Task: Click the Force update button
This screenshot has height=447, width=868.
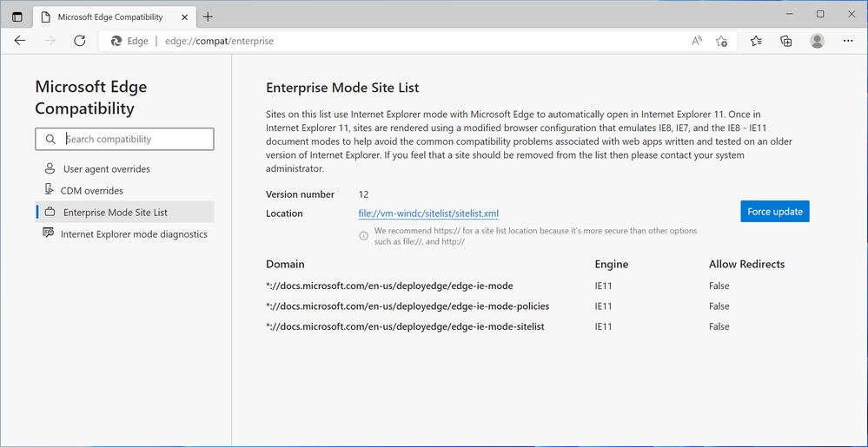Action: (775, 211)
